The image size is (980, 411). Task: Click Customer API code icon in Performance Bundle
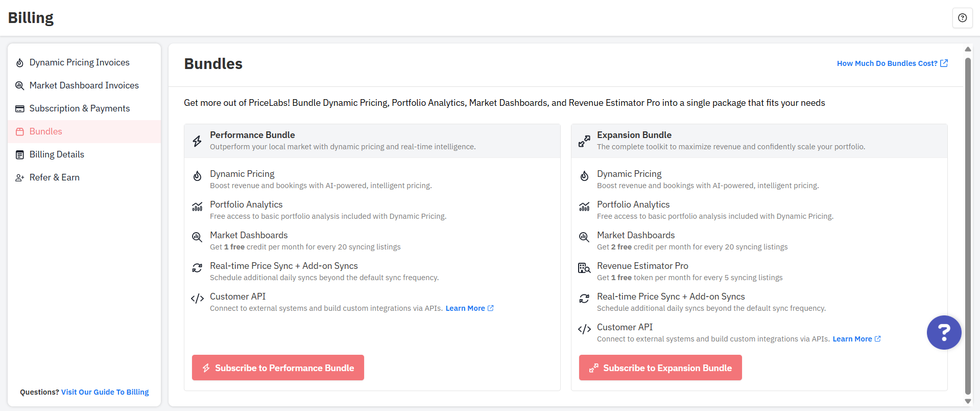[x=197, y=299]
